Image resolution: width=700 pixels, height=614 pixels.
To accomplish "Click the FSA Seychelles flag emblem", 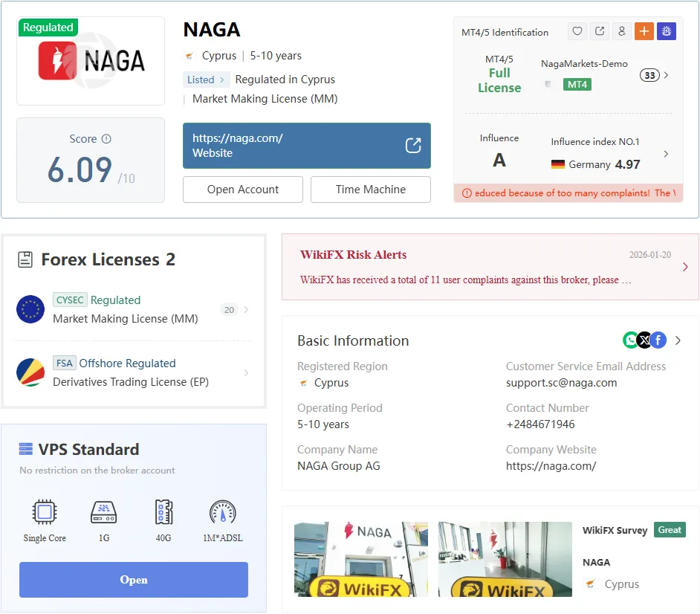I will click(x=30, y=372).
